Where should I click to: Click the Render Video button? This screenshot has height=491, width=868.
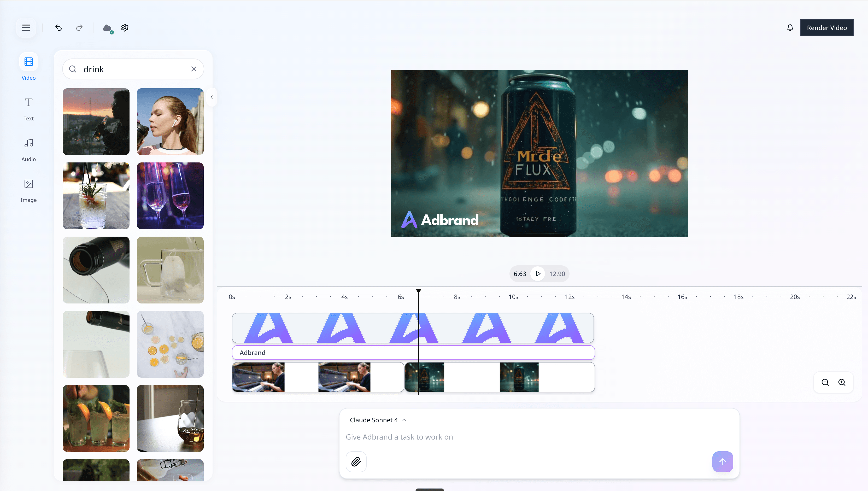pos(826,28)
